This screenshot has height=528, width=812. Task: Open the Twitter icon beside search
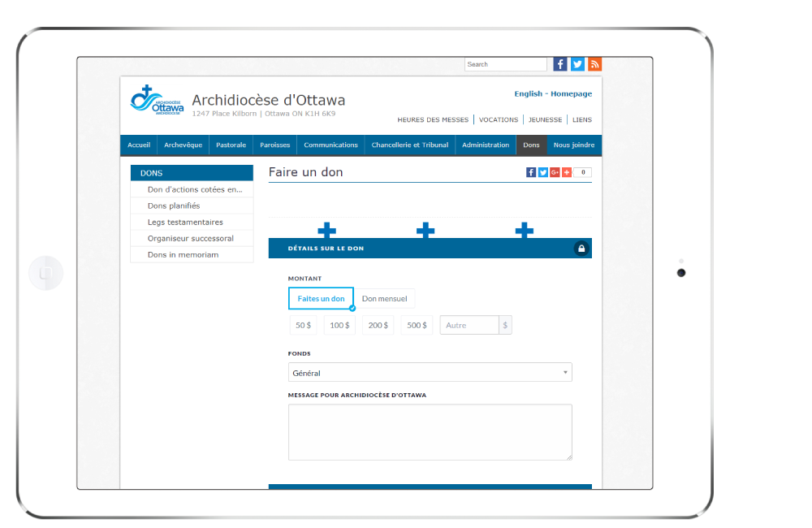pyautogui.click(x=577, y=64)
